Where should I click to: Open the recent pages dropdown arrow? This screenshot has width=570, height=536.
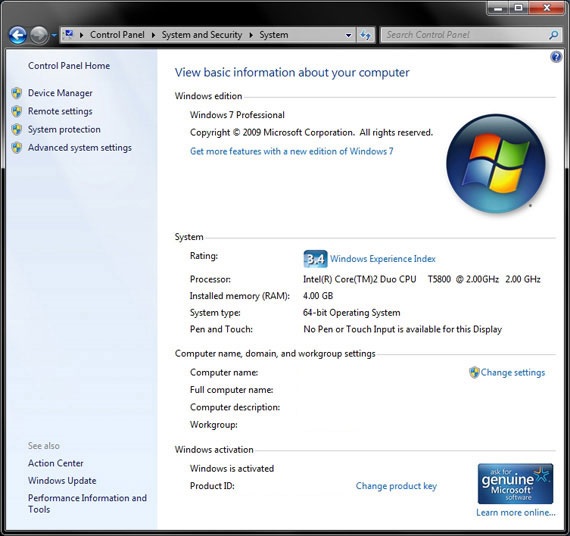pyautogui.click(x=54, y=35)
